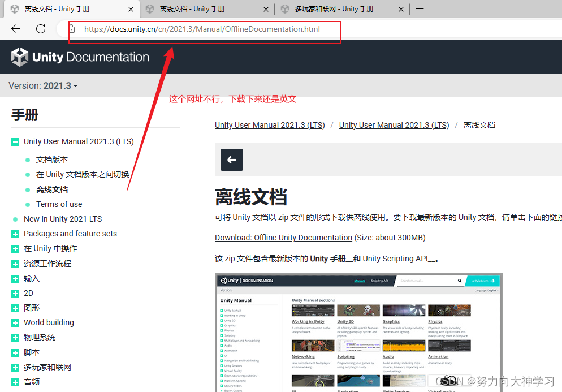Screen dimensions: 562x392
Task: Click the World building label
Action: click(49, 322)
